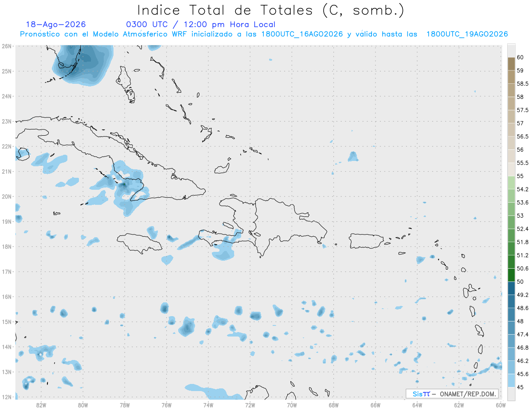Click the lightest blue legend swatch between 45 and 45.6
The image size is (532, 411).
(511, 380)
